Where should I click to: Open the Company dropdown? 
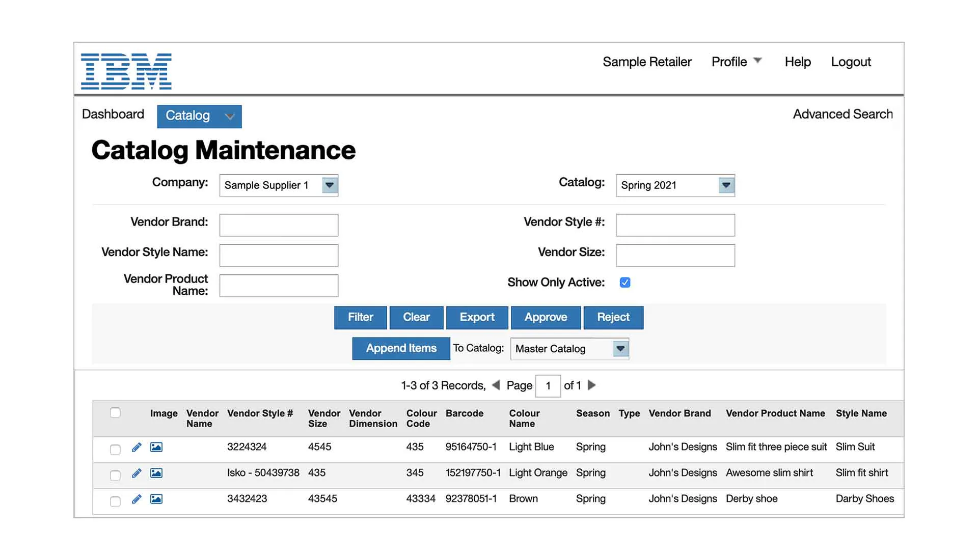(x=330, y=185)
